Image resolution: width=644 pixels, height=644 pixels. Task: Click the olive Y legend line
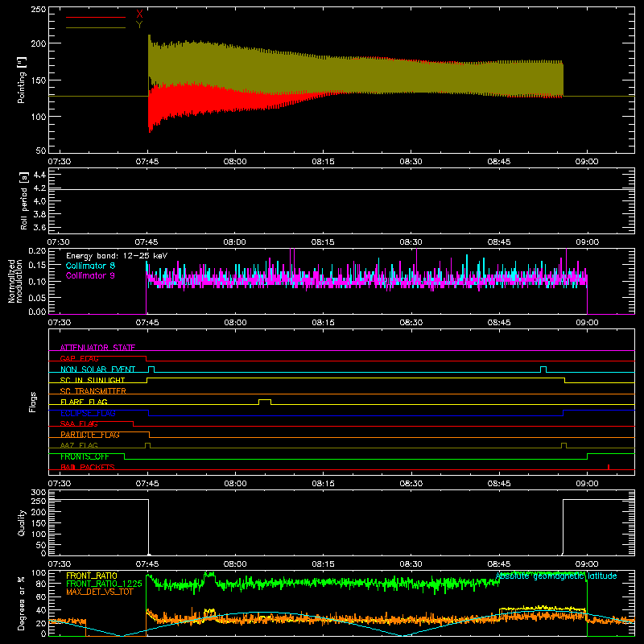[96, 27]
